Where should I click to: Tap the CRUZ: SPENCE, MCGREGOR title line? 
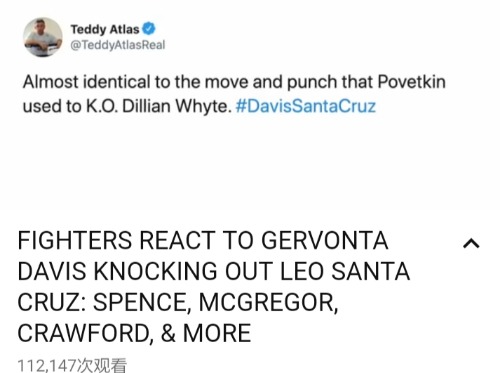[x=178, y=303]
